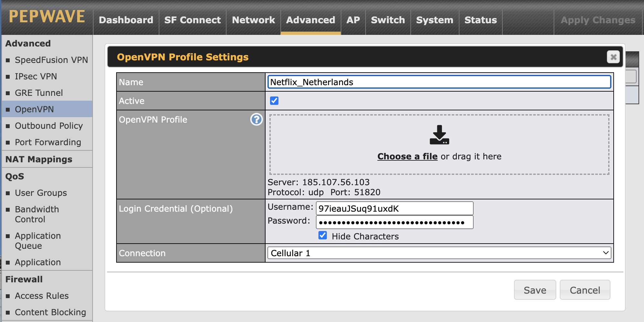Click the Save button
Image resolution: width=644 pixels, height=322 pixels.
point(535,290)
